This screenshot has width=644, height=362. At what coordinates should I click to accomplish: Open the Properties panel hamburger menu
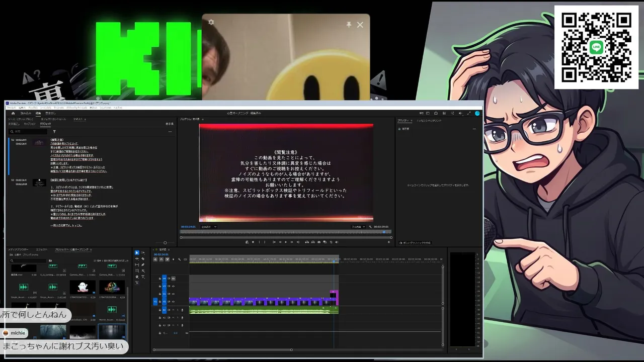pyautogui.click(x=411, y=121)
